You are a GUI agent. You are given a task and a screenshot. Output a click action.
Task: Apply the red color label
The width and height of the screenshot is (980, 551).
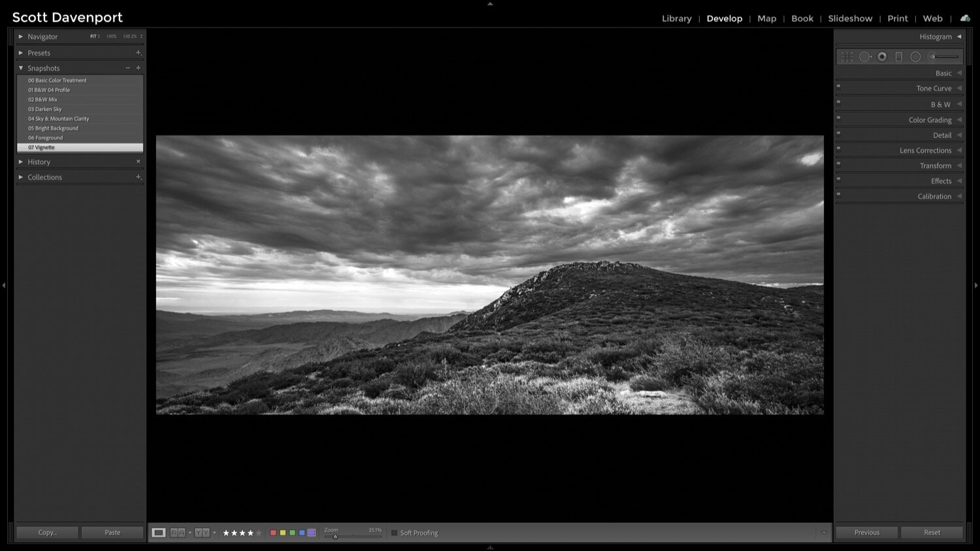point(273,533)
